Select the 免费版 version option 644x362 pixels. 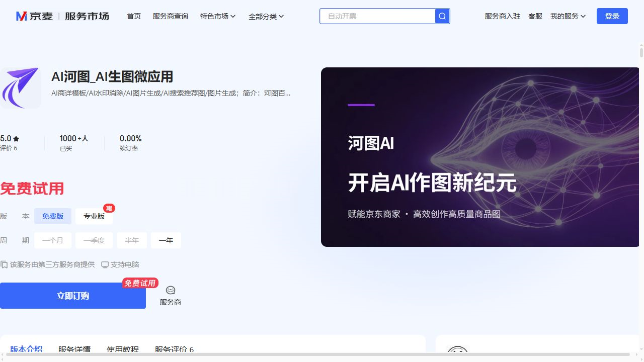coord(53,216)
